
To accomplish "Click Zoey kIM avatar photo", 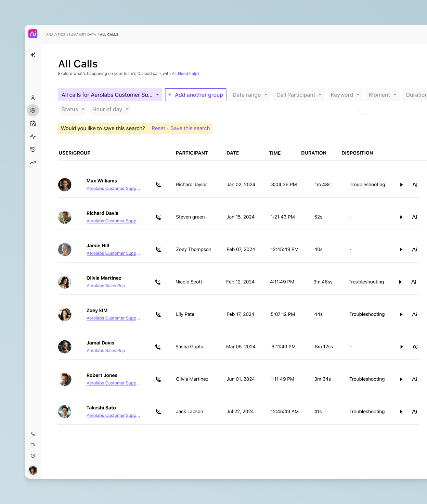I will coord(65,314).
